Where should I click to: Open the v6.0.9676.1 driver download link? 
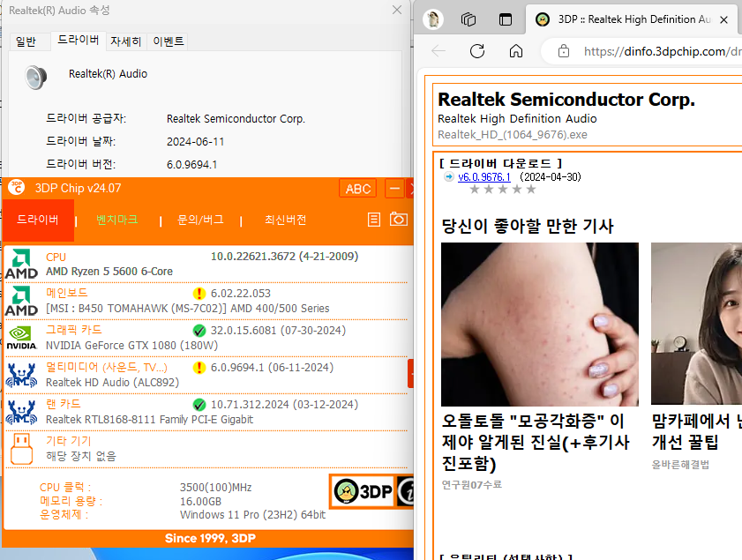coord(484,175)
